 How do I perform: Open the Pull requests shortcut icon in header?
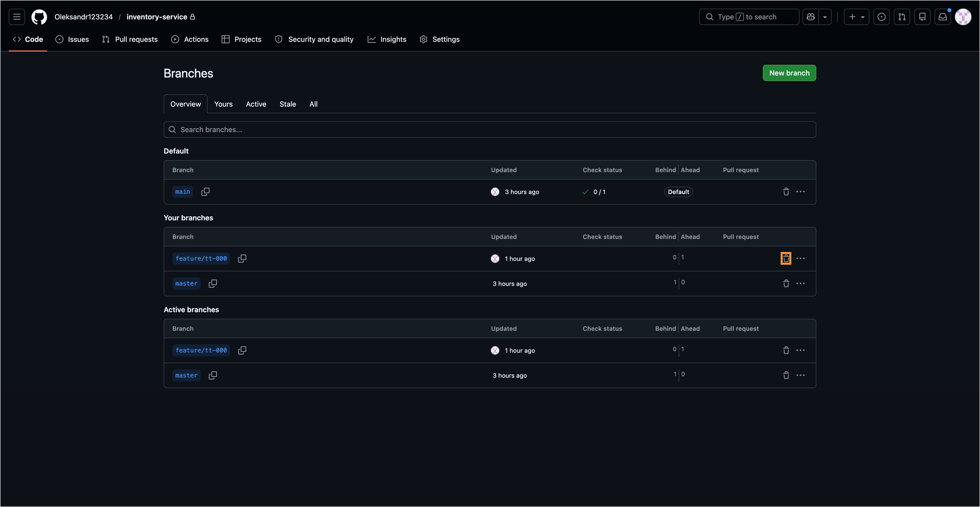click(x=902, y=17)
